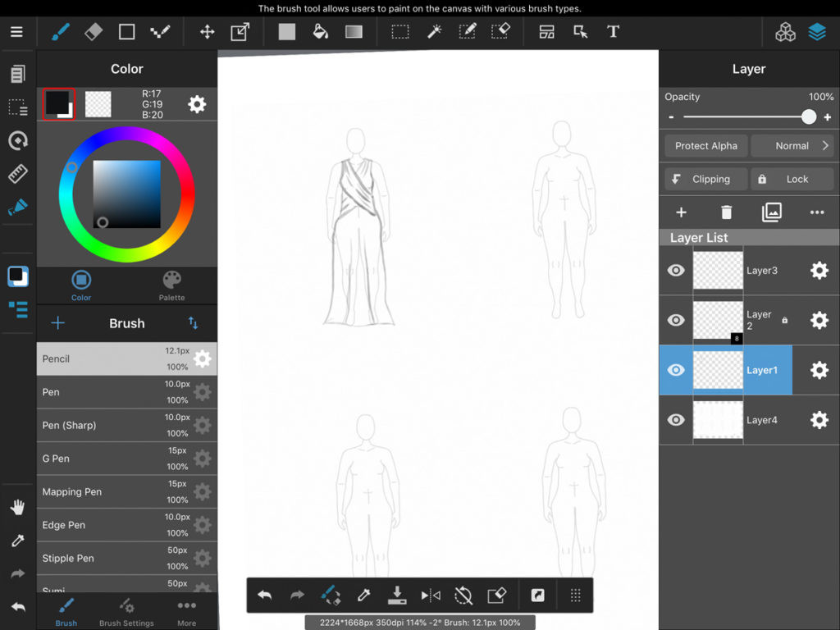The image size is (840, 630).
Task: Open Pencil brush settings gear
Action: [203, 358]
